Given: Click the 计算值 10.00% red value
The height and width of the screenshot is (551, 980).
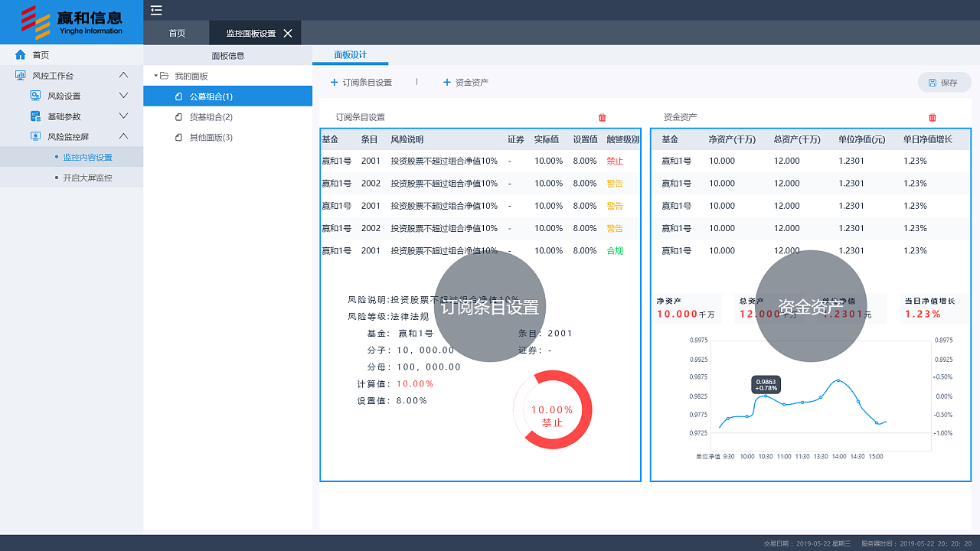Looking at the screenshot, I should click(415, 383).
